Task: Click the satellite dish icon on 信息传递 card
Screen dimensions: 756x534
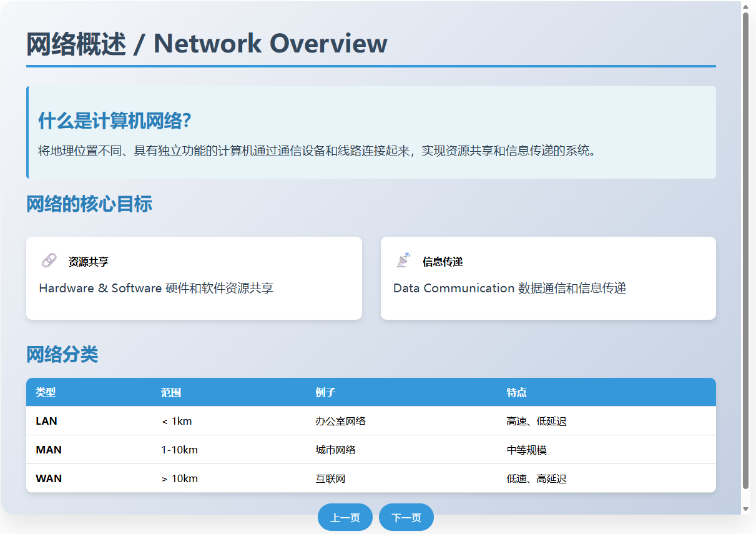Action: (402, 259)
